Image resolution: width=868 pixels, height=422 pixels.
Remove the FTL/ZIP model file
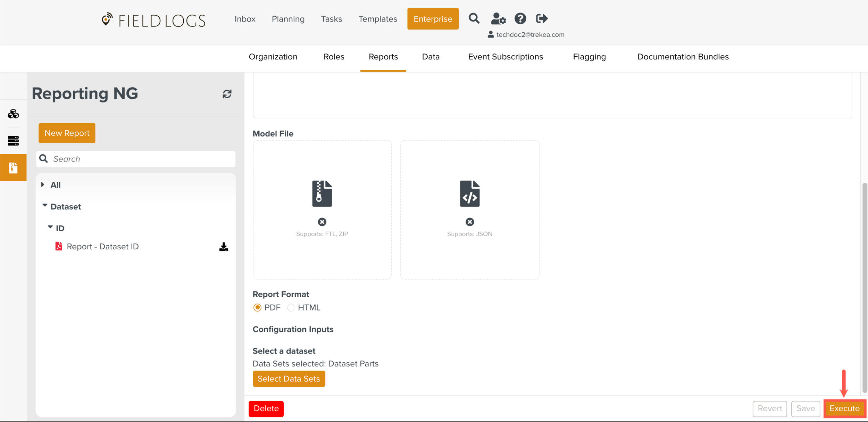[322, 222]
